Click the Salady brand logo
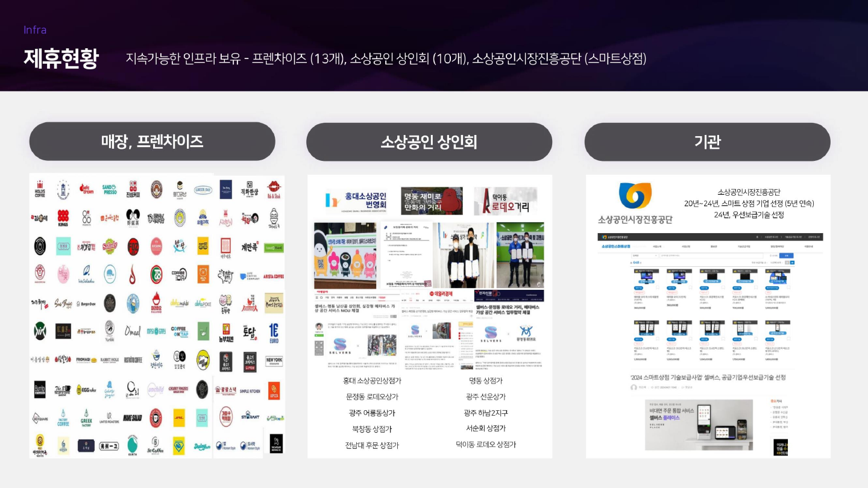868x488 pixels. 109,246
